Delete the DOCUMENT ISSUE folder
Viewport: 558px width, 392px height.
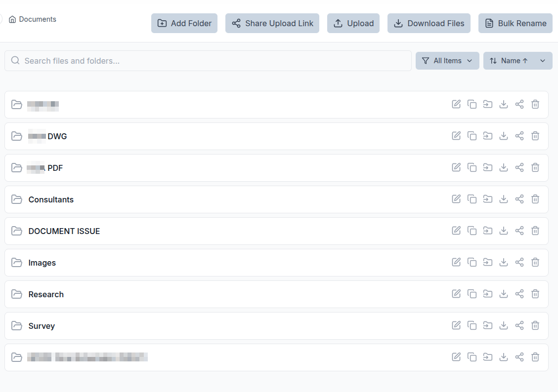click(535, 231)
